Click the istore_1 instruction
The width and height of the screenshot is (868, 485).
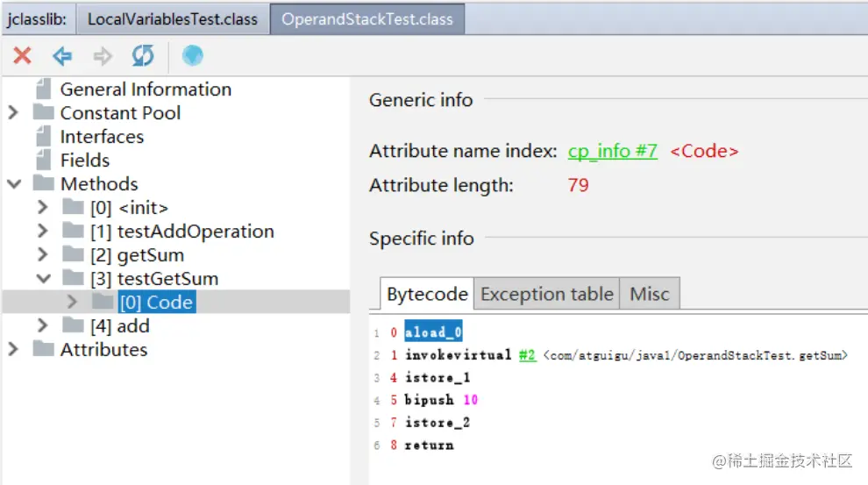[x=438, y=378]
